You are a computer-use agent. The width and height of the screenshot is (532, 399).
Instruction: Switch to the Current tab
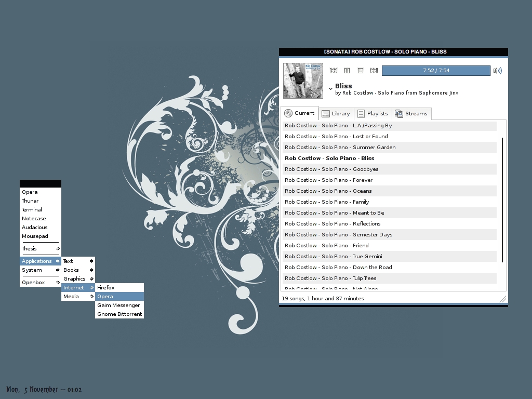[300, 113]
